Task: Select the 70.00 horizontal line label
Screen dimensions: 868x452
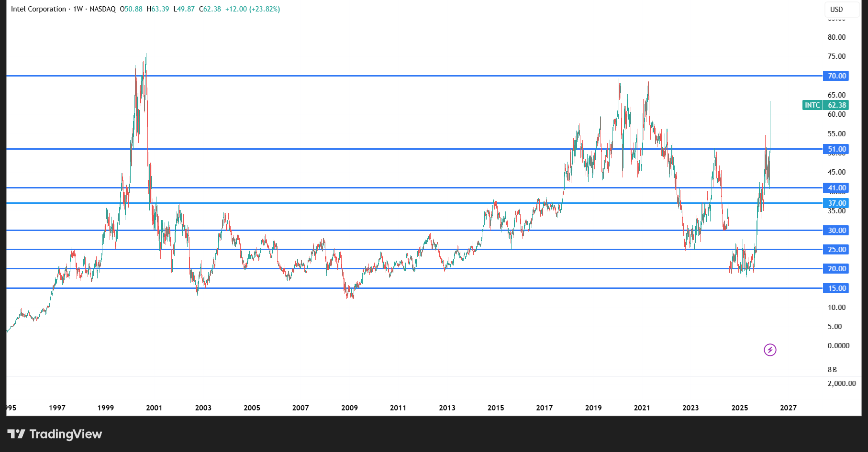Action: coord(836,76)
